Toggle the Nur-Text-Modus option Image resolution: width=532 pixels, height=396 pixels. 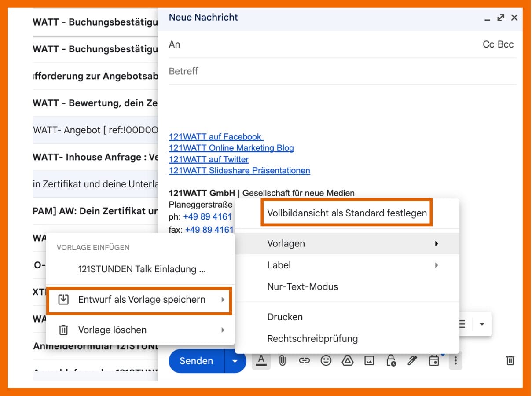click(302, 287)
